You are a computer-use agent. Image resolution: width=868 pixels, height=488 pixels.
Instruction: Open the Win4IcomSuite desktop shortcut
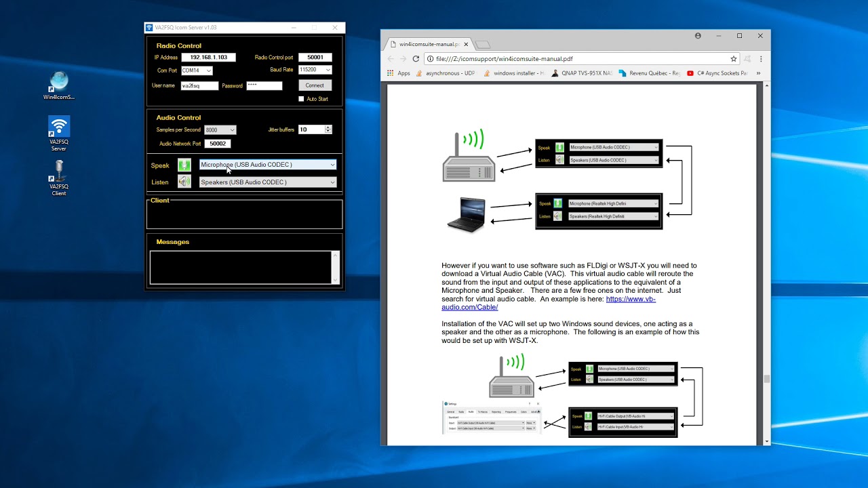[x=59, y=85]
